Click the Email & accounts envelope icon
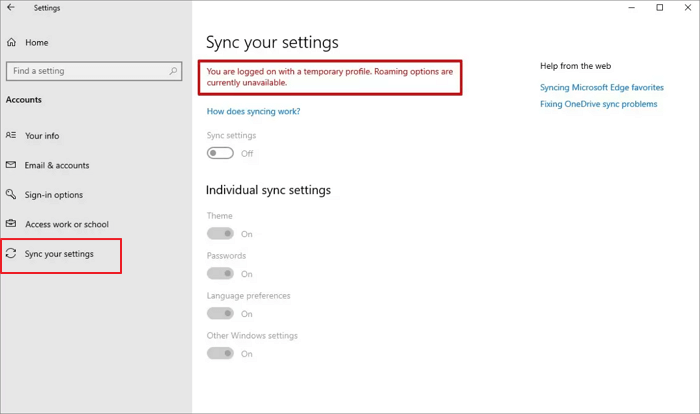The height and width of the screenshot is (414, 700). point(11,165)
